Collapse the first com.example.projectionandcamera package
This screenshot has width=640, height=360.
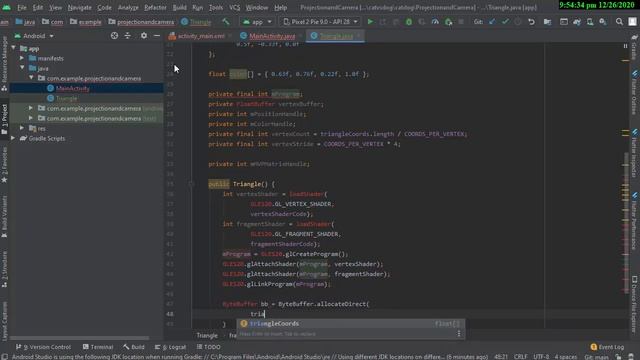tap(31, 78)
